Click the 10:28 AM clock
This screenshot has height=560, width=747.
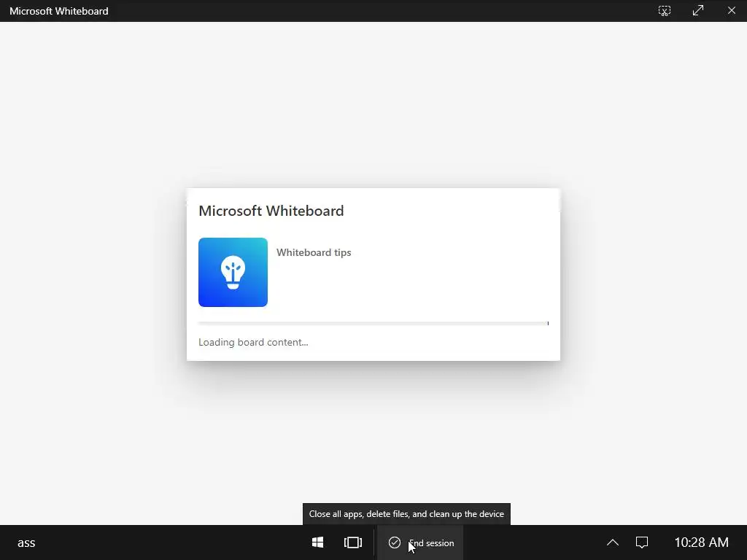[701, 542]
